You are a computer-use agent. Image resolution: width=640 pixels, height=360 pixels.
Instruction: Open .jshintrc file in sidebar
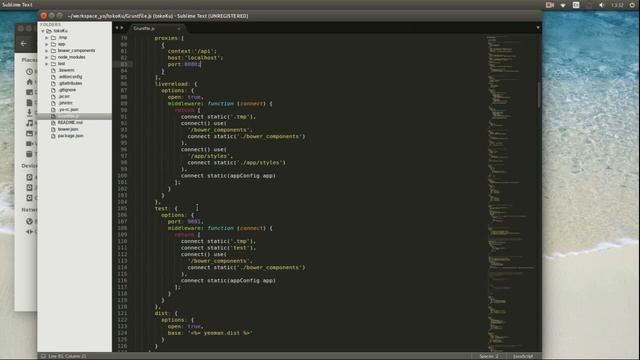[x=65, y=103]
